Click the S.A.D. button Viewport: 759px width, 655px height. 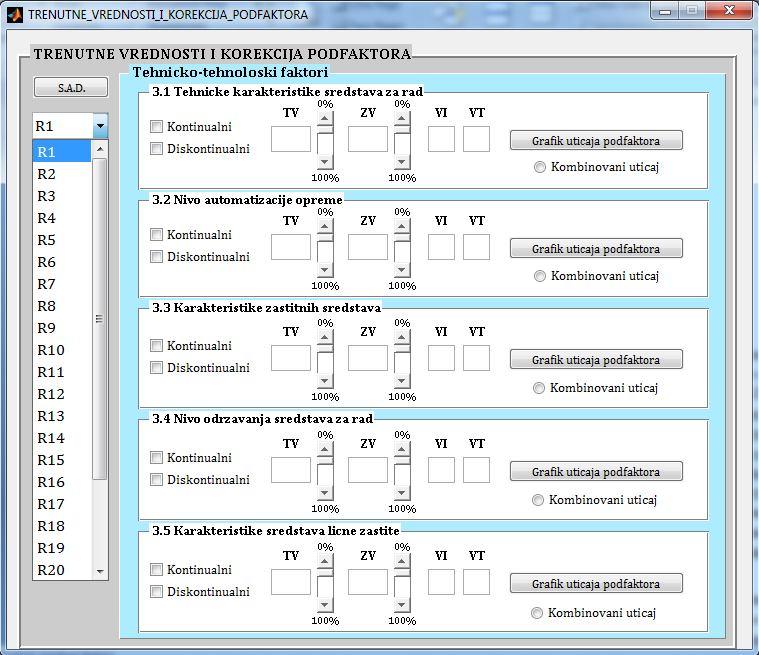click(71, 88)
